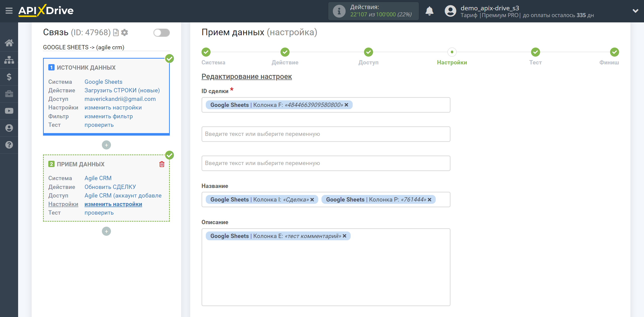Remove Колонка F variable tag

click(346, 105)
